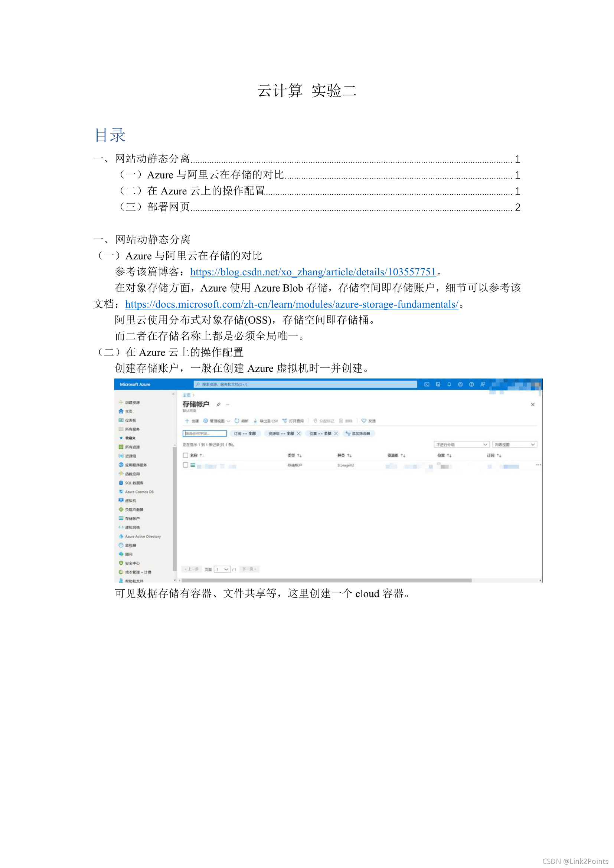The width and height of the screenshot is (614, 868).
Task: Close the 存储帐户 blade with the X
Action: [x=533, y=404]
